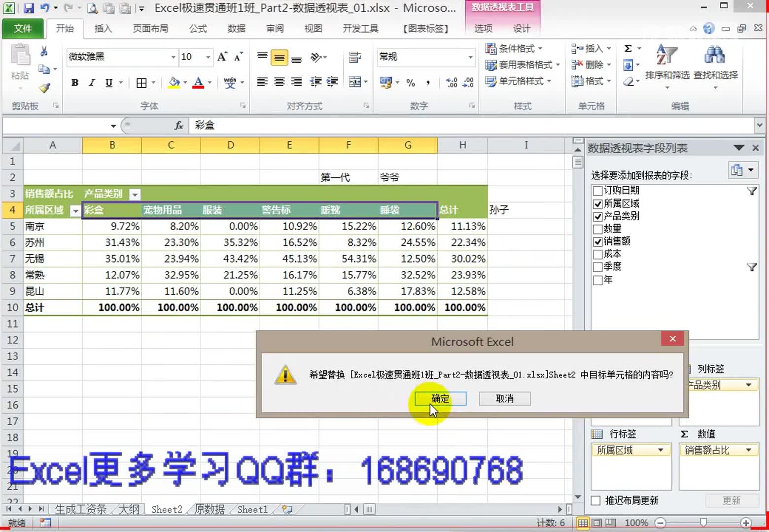Check the 订购日期 field checkbox
The image size is (769, 532).
[x=597, y=191]
